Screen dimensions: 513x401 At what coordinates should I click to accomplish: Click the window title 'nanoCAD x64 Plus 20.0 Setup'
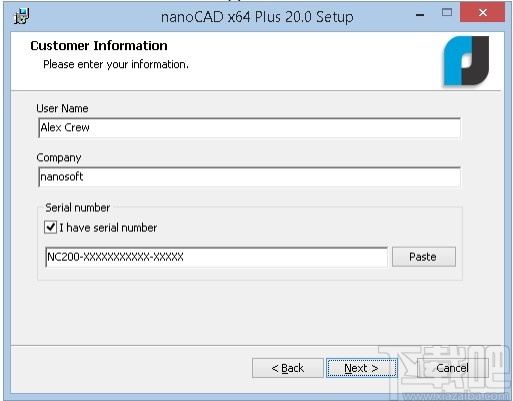pyautogui.click(x=257, y=17)
